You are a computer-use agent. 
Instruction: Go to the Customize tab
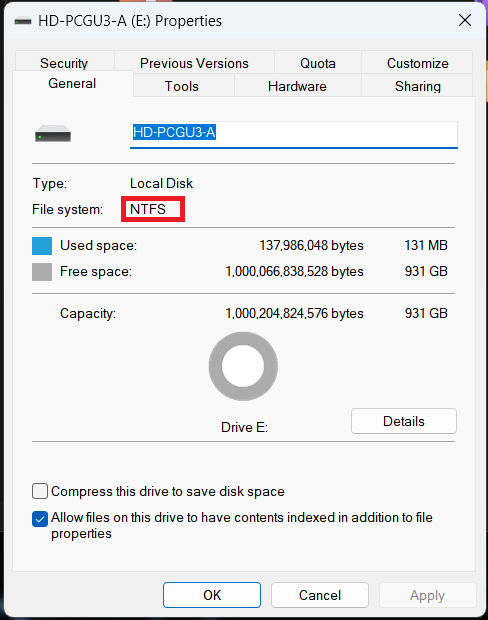point(417,63)
